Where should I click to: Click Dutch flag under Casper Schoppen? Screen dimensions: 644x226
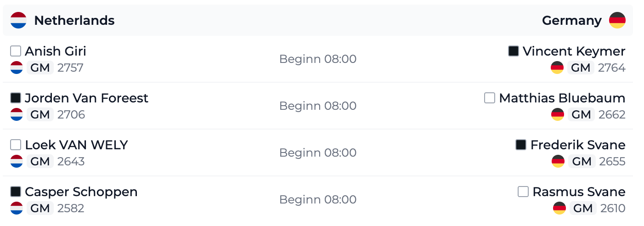[17, 208]
